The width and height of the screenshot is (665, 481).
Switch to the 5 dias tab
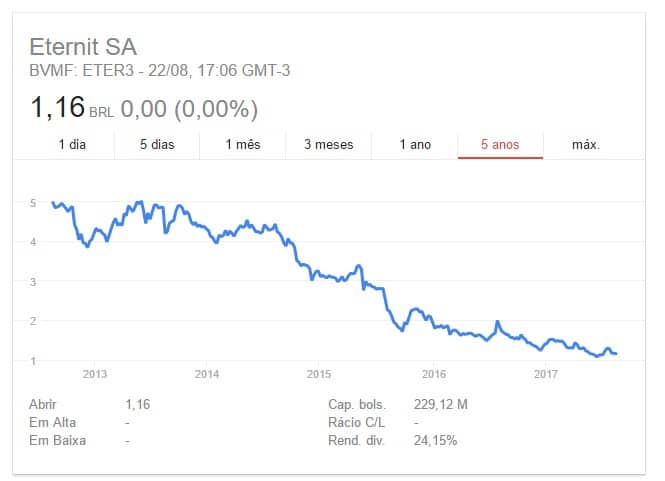[157, 145]
